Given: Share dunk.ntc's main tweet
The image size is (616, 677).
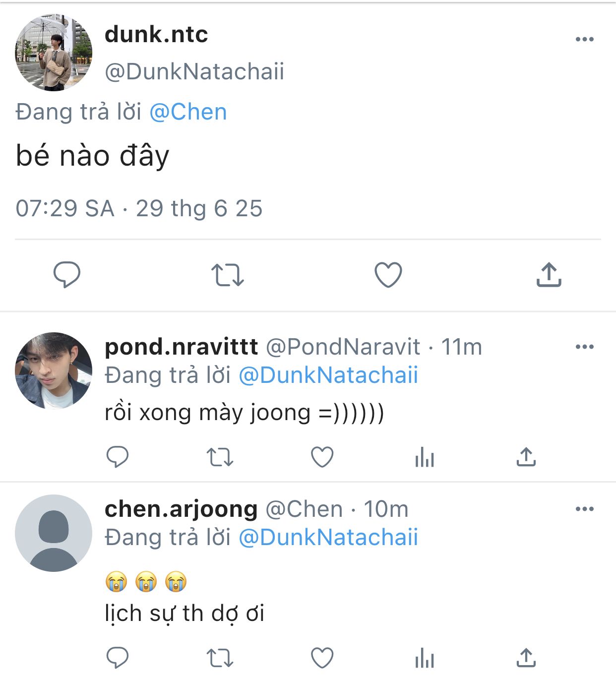Looking at the screenshot, I should 549,275.
